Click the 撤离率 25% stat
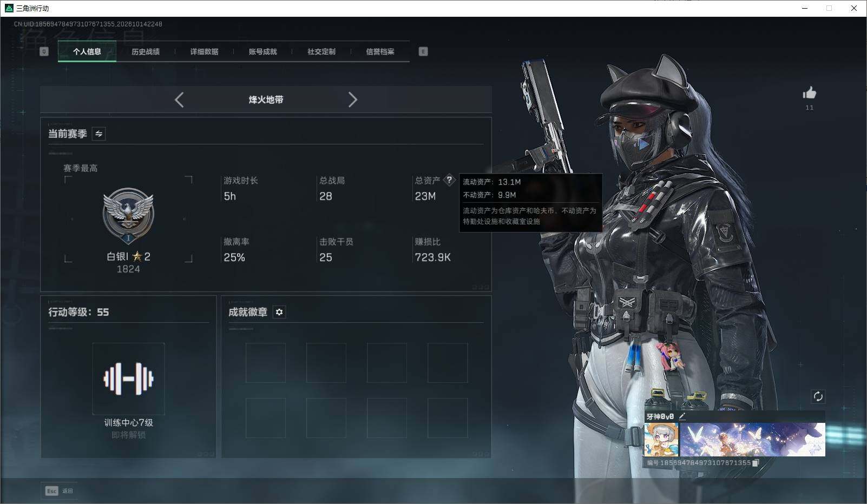 point(237,249)
